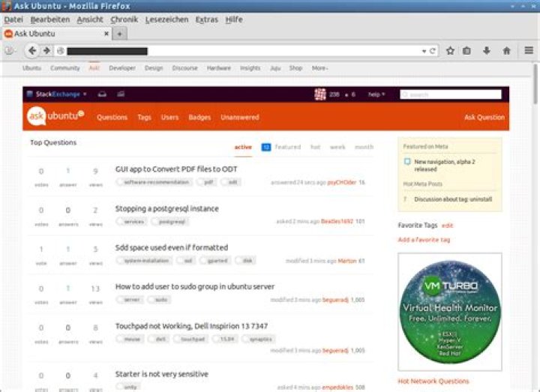The image size is (540, 392).
Task: Switch to the month questions tab
Action: coord(364,148)
